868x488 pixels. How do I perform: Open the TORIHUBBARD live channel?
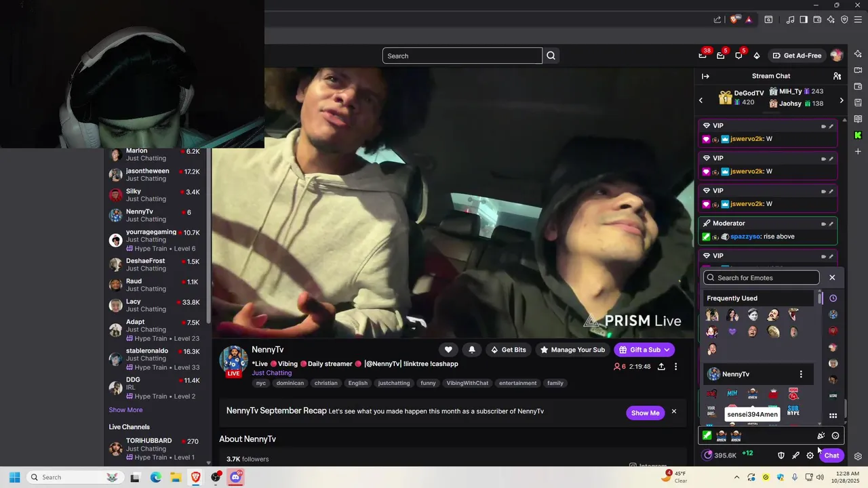click(x=157, y=449)
